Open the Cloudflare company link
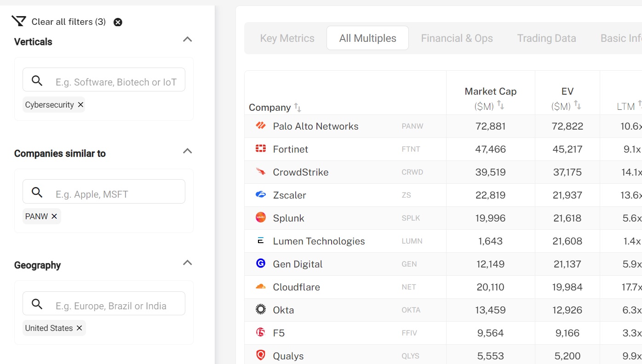 [296, 287]
